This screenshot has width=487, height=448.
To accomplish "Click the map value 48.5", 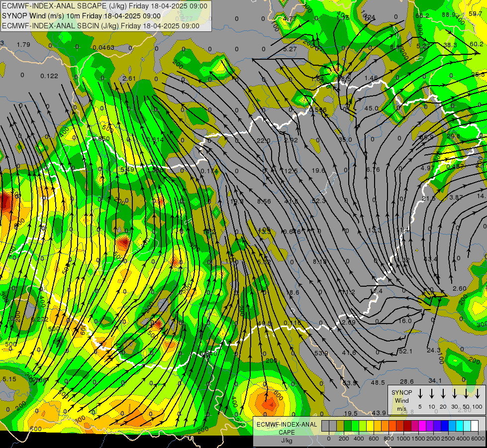I will tap(378, 382).
